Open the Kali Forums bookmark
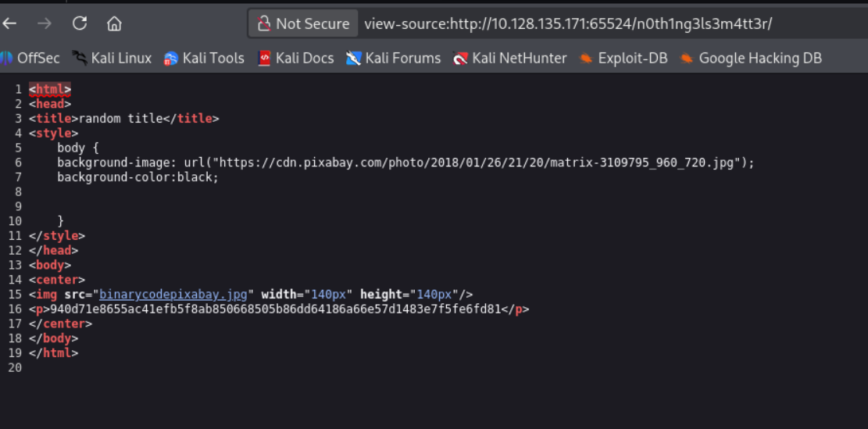 394,58
